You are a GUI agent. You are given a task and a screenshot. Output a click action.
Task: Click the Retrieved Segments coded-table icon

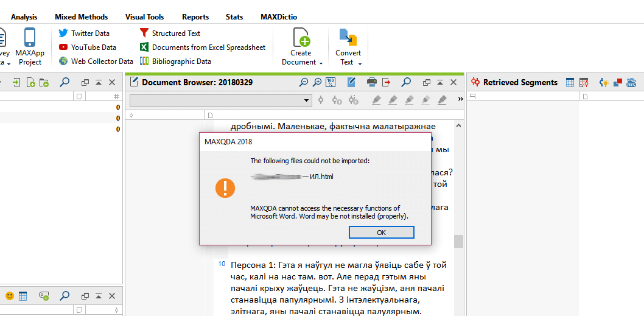point(584,82)
